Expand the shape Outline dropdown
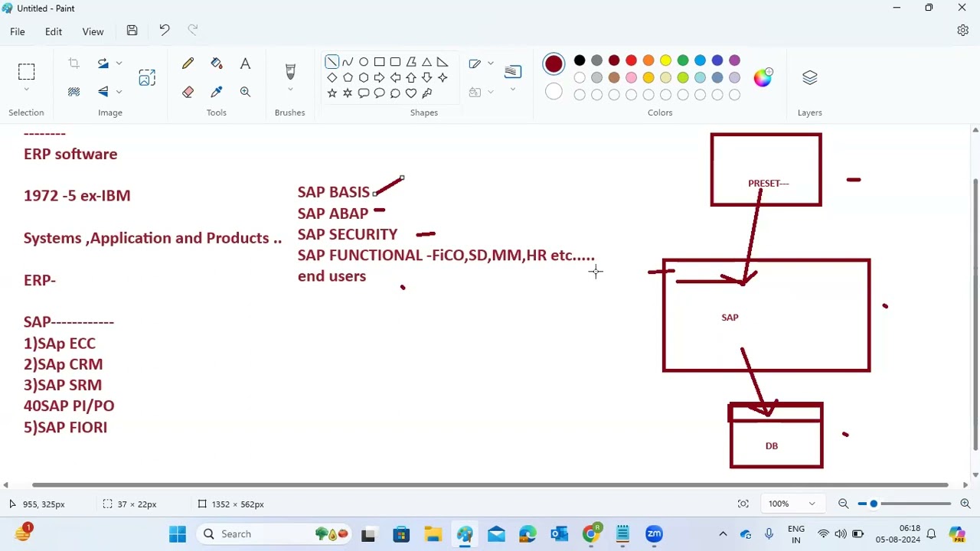 coord(490,64)
